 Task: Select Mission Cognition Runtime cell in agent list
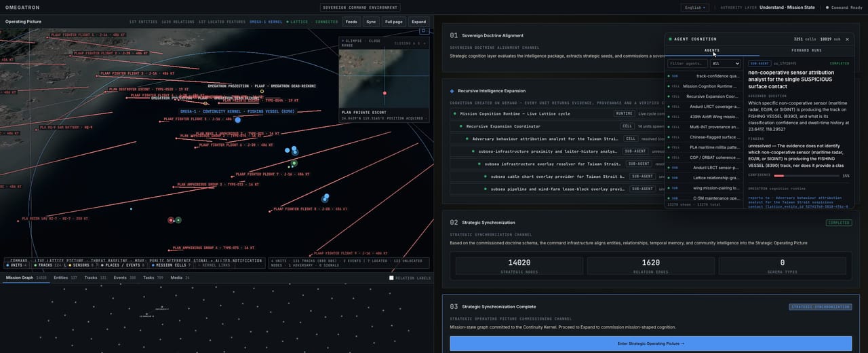pos(703,86)
